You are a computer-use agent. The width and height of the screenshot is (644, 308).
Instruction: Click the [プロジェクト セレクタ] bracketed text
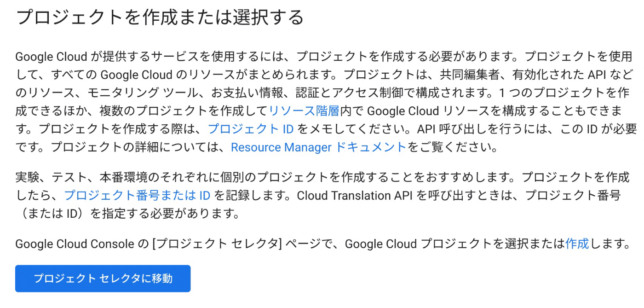[216, 244]
